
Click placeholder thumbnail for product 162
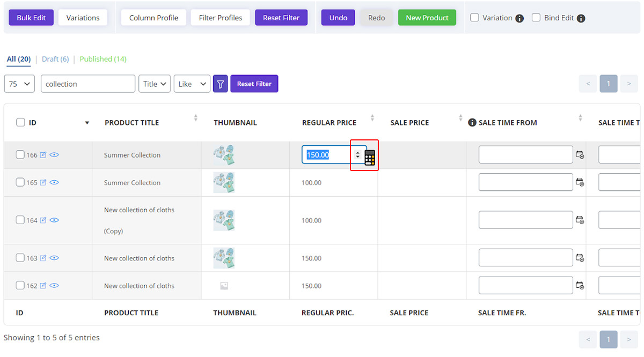[x=224, y=286]
